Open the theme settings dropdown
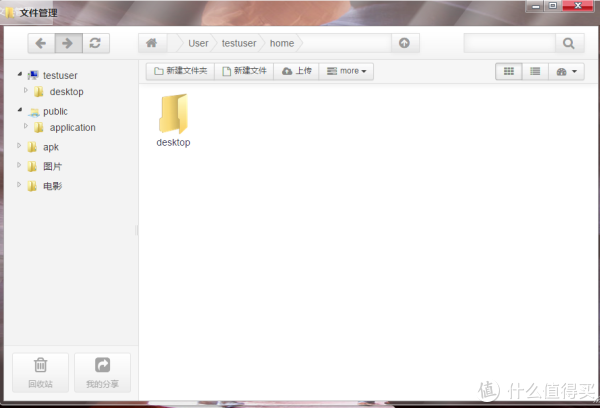Image resolution: width=600 pixels, height=408 pixels. (x=567, y=71)
